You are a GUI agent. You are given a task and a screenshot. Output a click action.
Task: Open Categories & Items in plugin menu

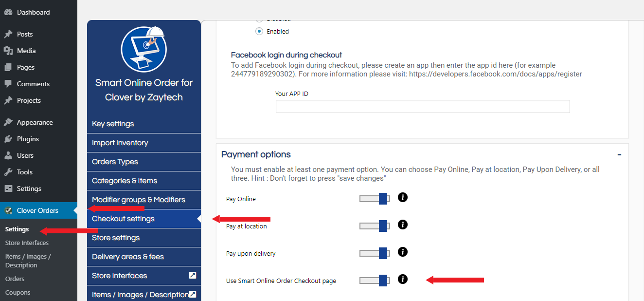[x=144, y=181]
